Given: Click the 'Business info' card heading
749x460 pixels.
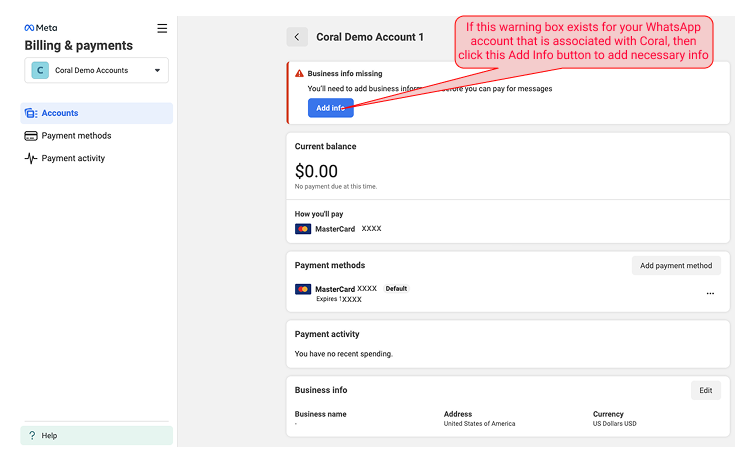Looking at the screenshot, I should click(x=321, y=390).
